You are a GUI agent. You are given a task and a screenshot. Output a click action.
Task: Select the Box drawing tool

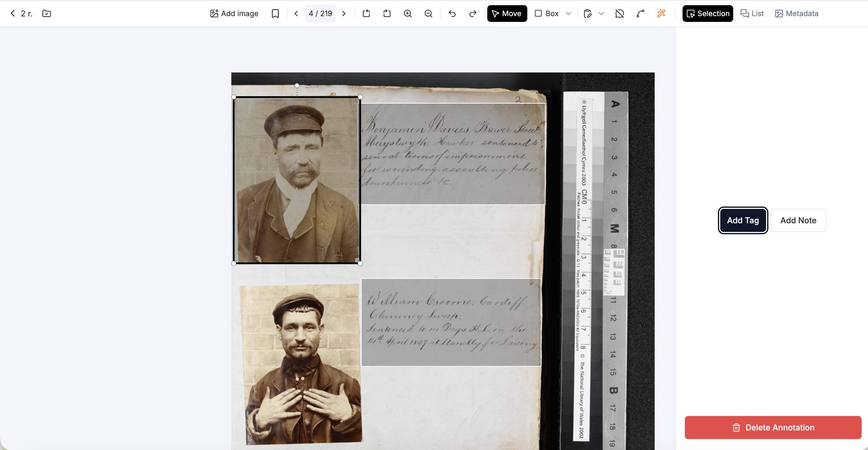(x=547, y=14)
